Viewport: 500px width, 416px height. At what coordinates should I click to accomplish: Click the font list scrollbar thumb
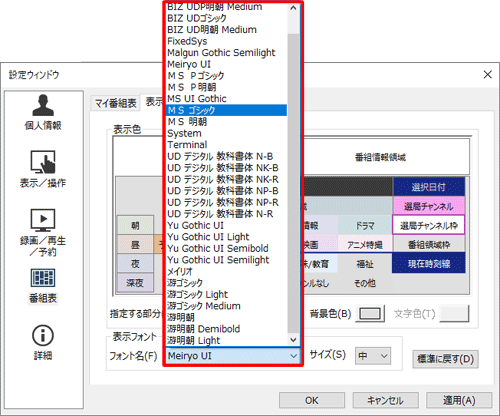(x=293, y=183)
